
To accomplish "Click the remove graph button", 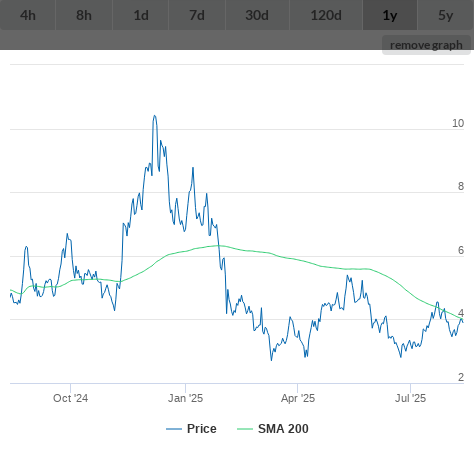I will click(x=426, y=45).
